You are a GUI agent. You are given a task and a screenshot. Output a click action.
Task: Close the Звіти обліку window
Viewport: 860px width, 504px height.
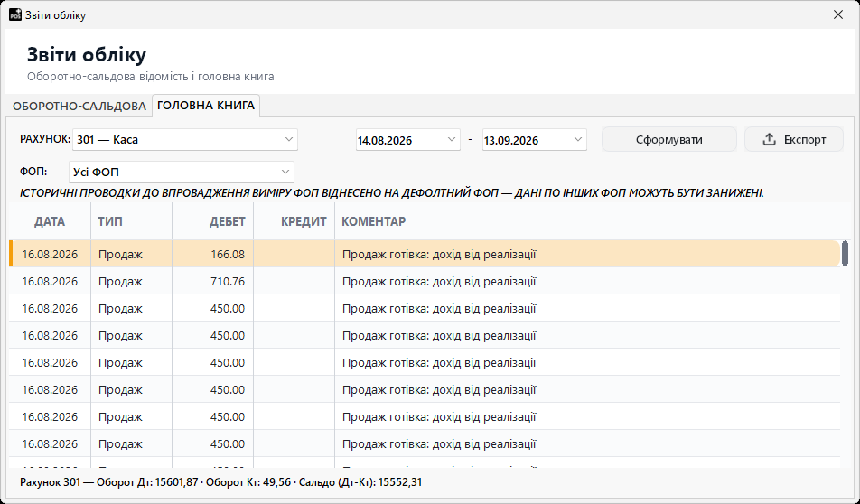coord(837,14)
